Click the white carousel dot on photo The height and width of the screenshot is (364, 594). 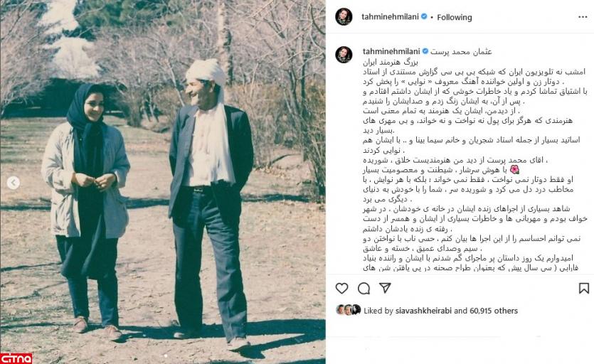click(166, 356)
